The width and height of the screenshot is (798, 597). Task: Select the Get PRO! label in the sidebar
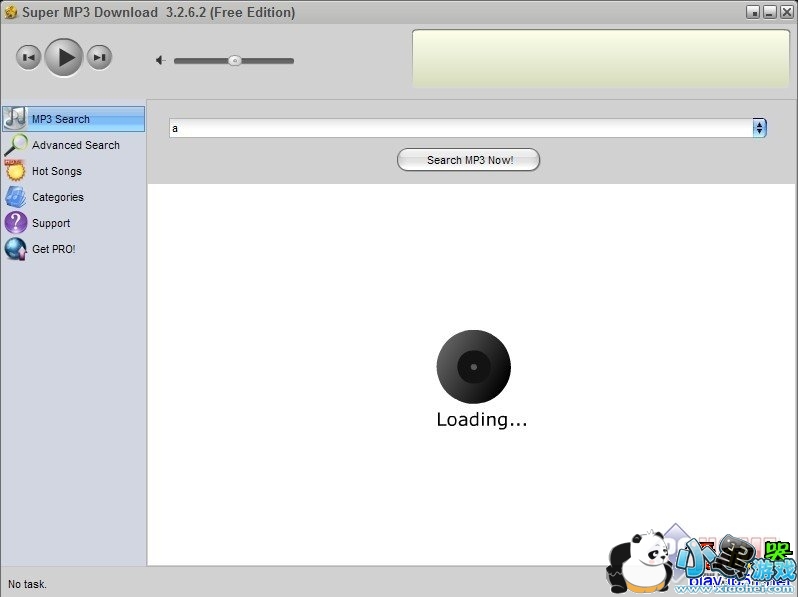53,249
